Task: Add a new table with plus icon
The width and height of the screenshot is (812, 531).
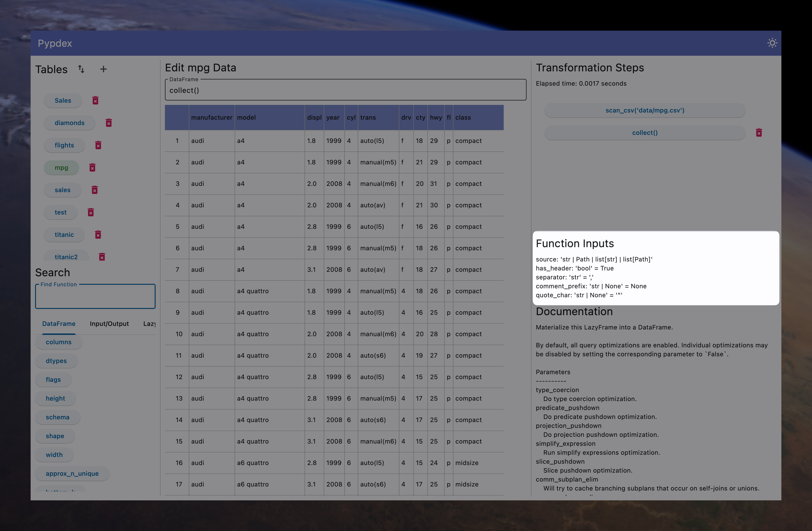Action: pos(103,69)
